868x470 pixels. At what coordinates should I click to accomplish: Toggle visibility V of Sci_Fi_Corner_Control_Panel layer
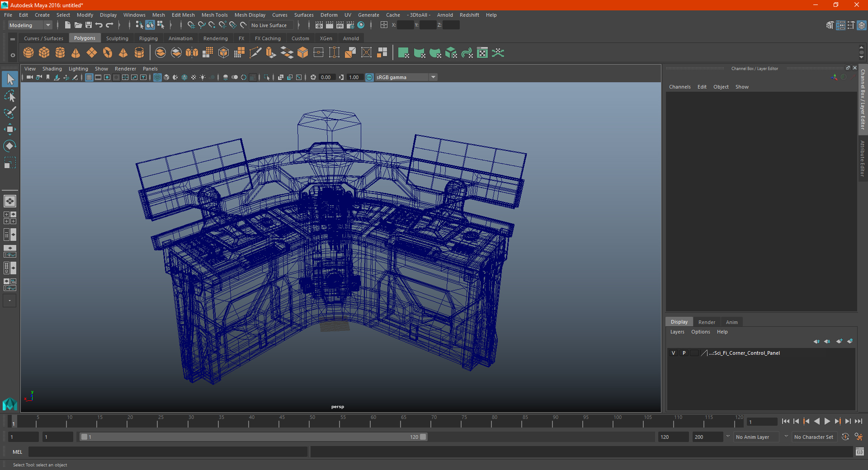[673, 353]
